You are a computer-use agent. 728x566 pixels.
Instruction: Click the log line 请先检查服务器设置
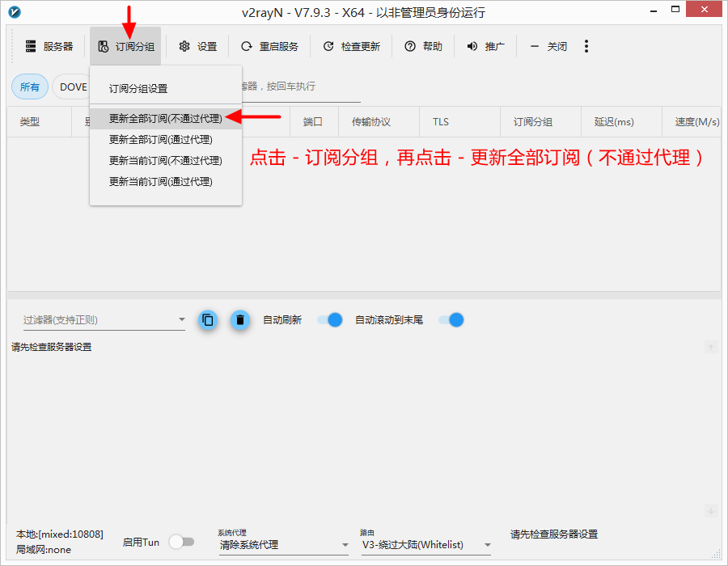[x=52, y=347]
